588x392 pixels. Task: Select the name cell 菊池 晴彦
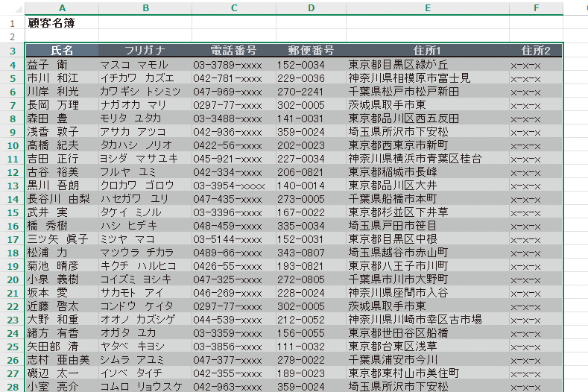(x=62, y=266)
